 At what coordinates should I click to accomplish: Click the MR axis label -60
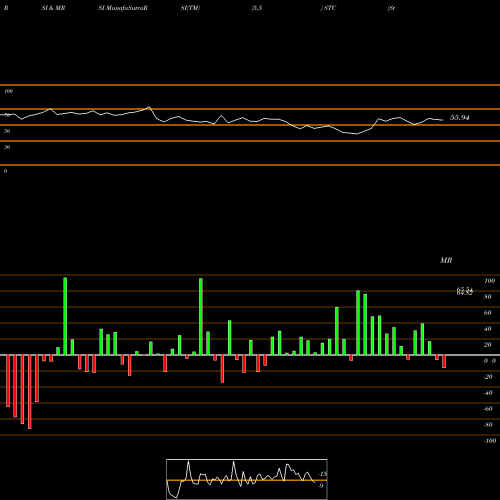[488, 409]
